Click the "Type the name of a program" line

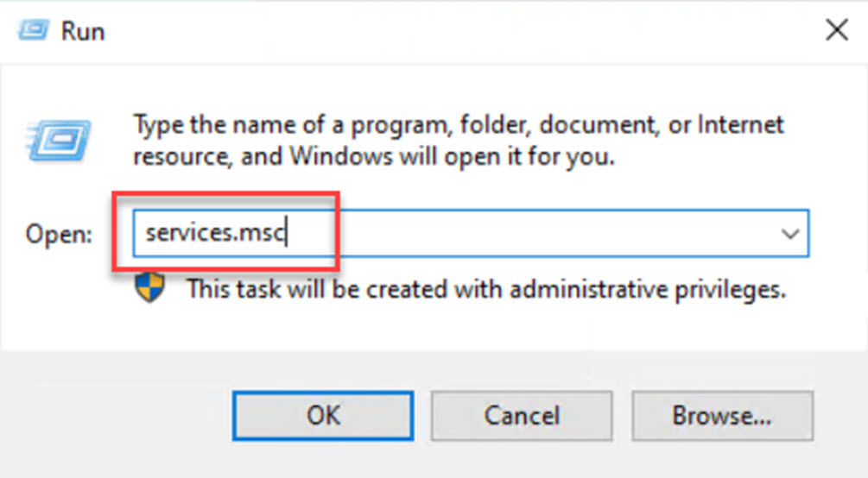(458, 124)
